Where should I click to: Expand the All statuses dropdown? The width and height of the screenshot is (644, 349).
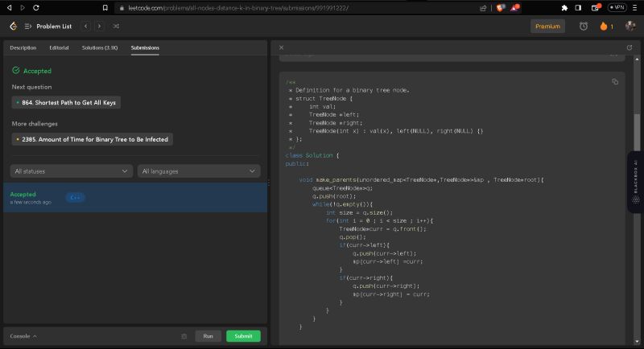[x=72, y=171]
